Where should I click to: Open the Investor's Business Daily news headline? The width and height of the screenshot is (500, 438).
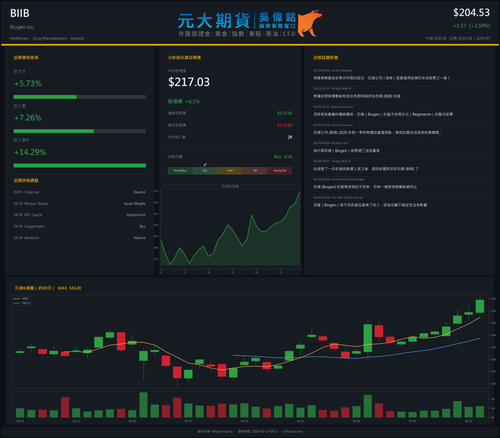365,187
